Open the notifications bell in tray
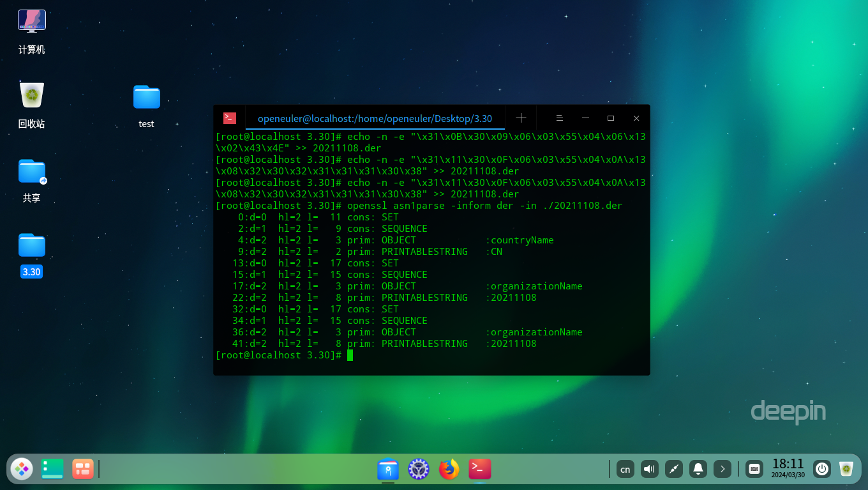This screenshot has width=868, height=490. coord(698,469)
